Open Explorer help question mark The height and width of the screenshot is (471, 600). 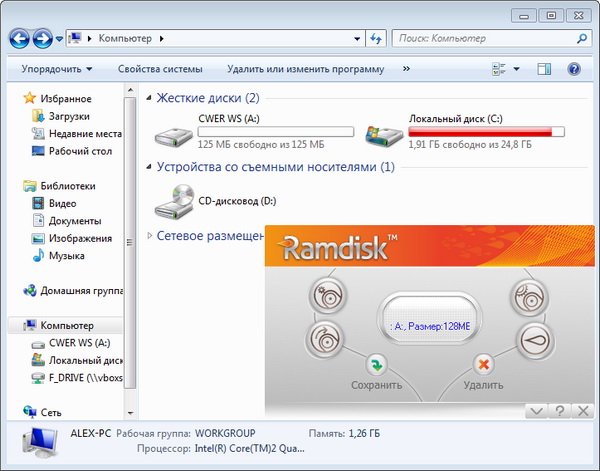tap(574, 69)
